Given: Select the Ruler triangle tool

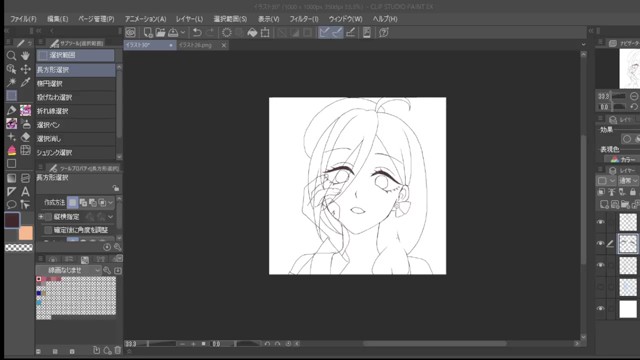Looking at the screenshot, I should [x=11, y=191].
